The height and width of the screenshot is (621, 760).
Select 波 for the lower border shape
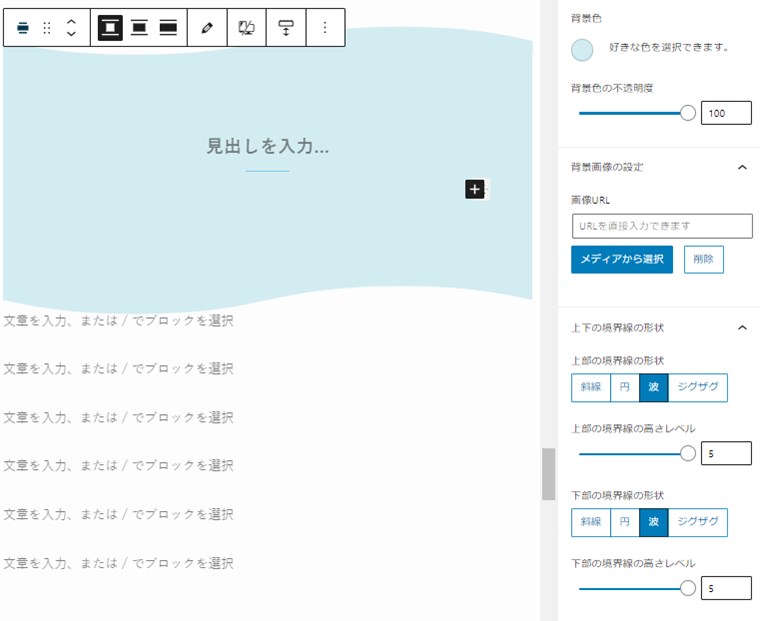click(654, 522)
